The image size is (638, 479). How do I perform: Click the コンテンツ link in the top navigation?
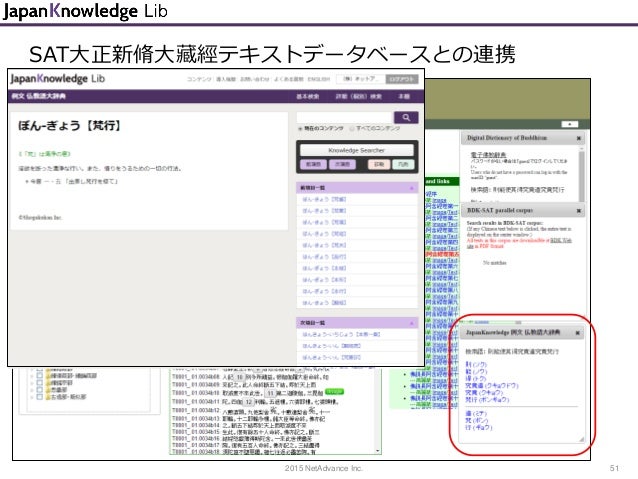click(x=199, y=79)
